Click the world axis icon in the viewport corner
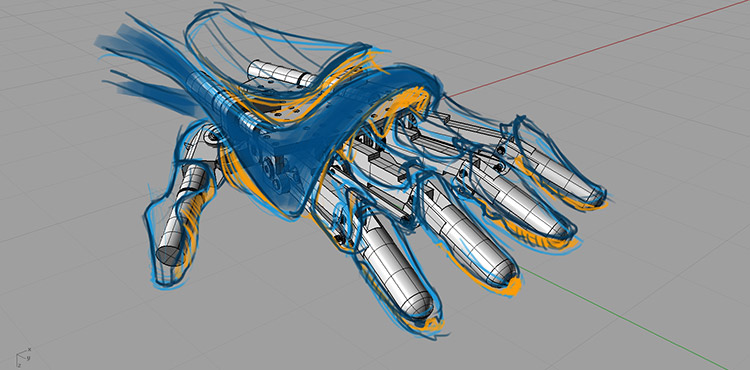 click(x=23, y=357)
